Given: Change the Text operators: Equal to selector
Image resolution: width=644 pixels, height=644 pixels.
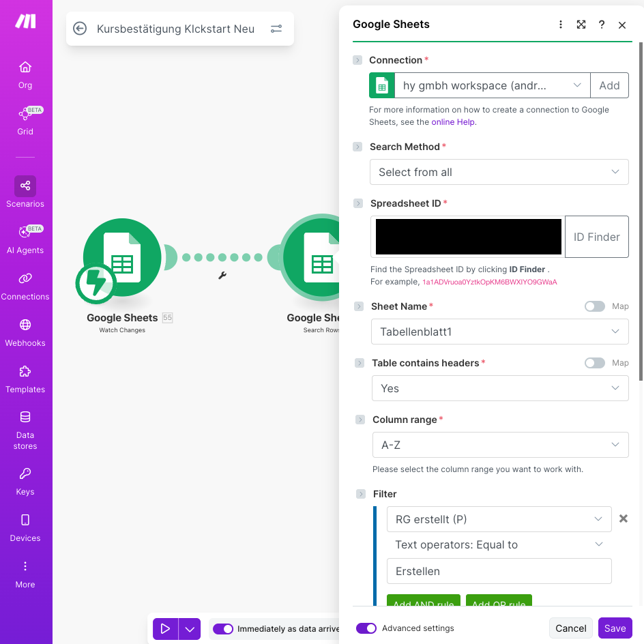Looking at the screenshot, I should click(499, 544).
